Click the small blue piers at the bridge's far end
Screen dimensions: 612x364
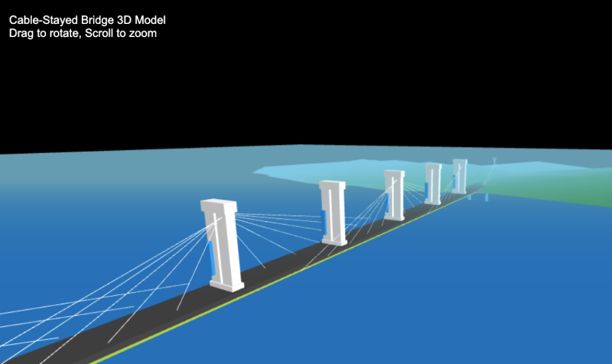(486, 197)
